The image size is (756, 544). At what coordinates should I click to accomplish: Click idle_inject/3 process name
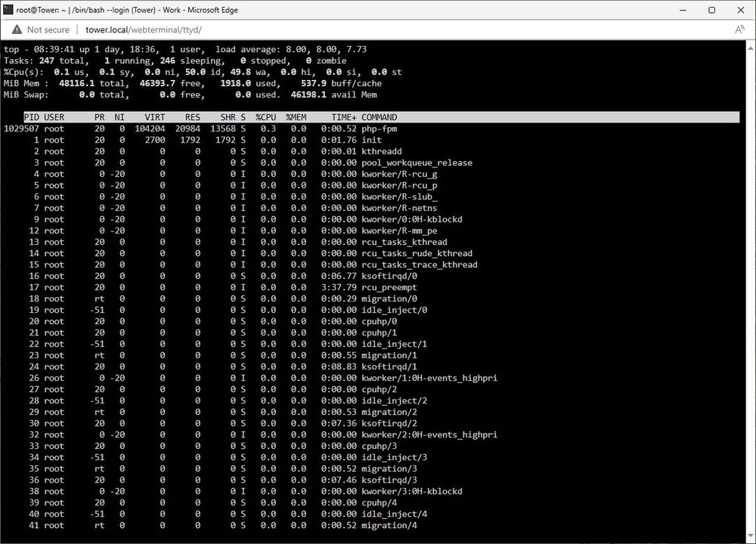point(395,457)
